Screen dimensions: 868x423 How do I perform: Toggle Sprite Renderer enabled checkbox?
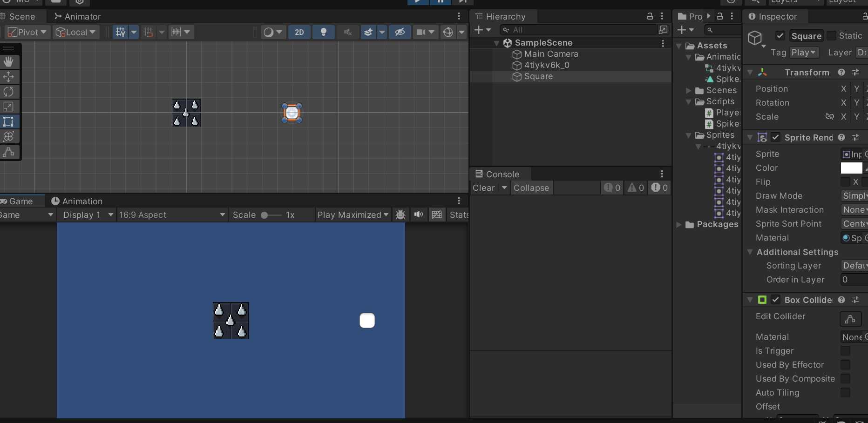click(x=775, y=137)
